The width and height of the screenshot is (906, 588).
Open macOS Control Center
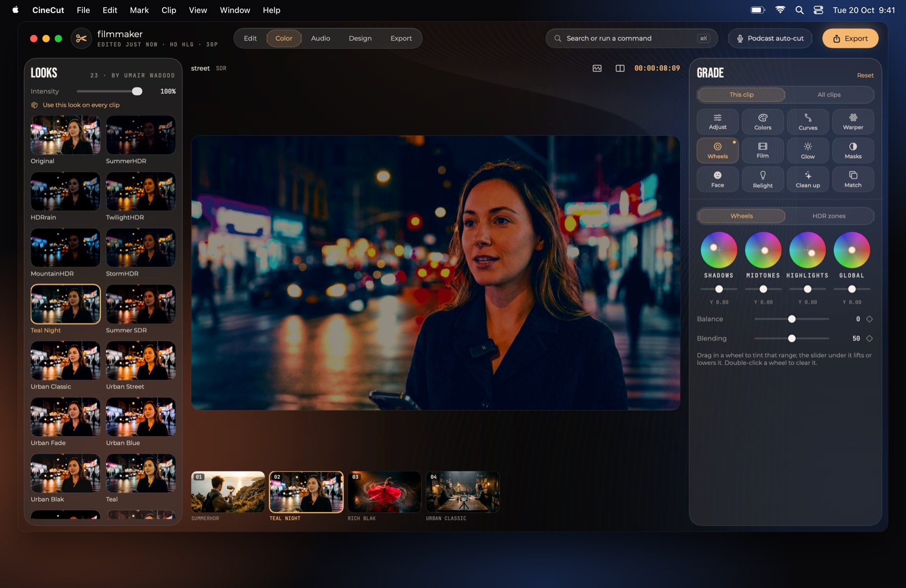(818, 10)
